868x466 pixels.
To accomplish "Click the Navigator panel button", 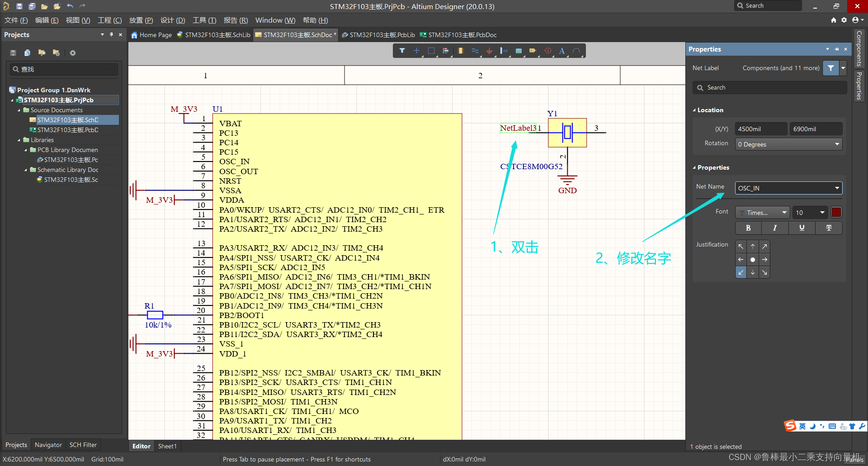I will (48, 445).
